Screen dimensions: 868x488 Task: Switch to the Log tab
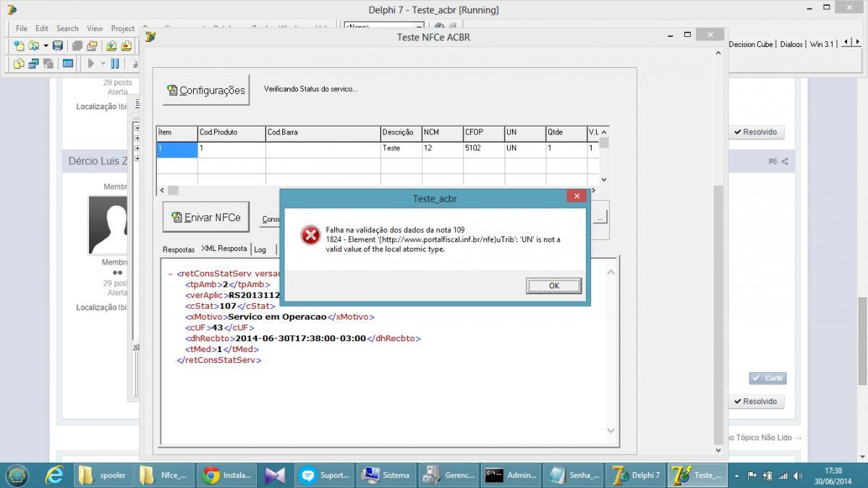[x=260, y=249]
